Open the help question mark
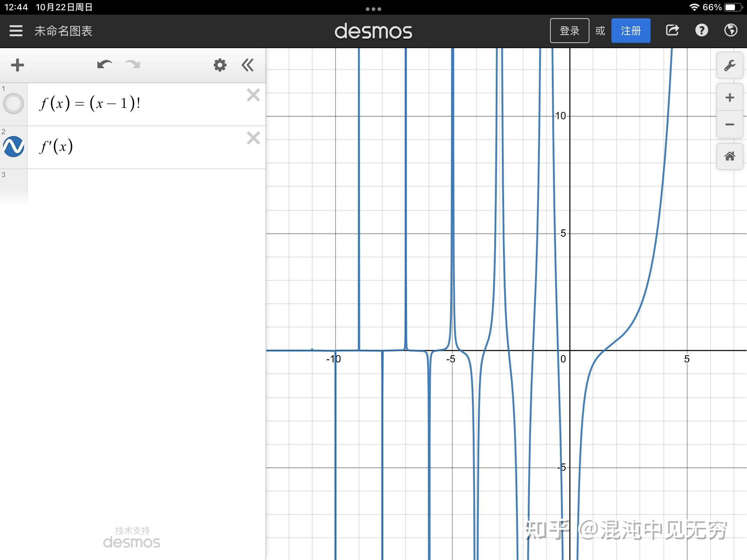Screen dimensions: 747x560 pos(701,31)
